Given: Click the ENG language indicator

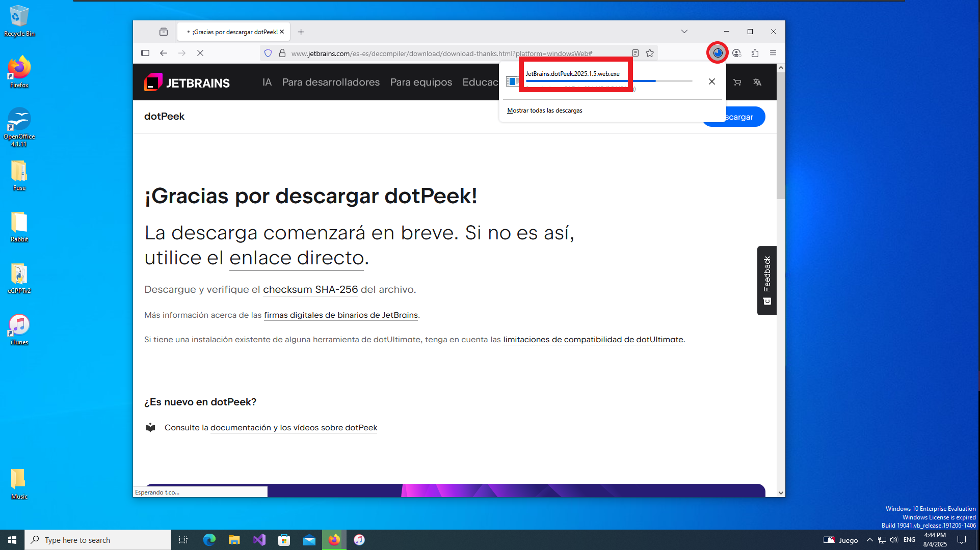Looking at the screenshot, I should point(909,540).
